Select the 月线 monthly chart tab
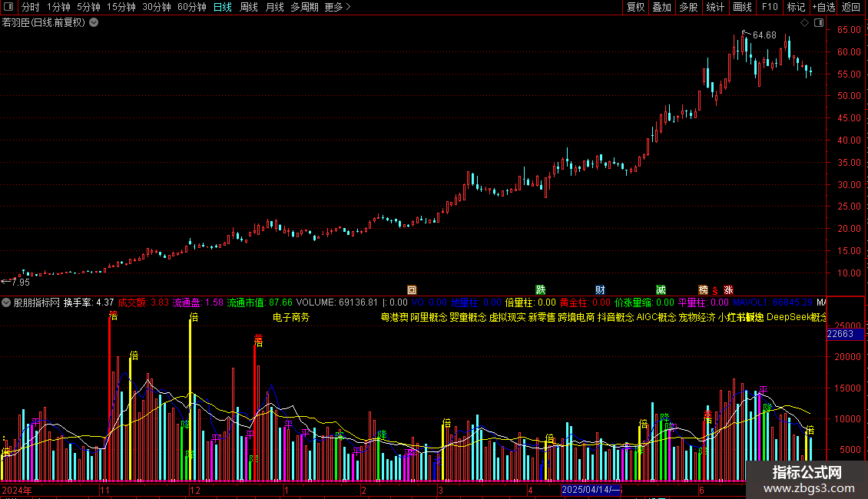Viewport: 868px width, 499px height. (x=274, y=7)
